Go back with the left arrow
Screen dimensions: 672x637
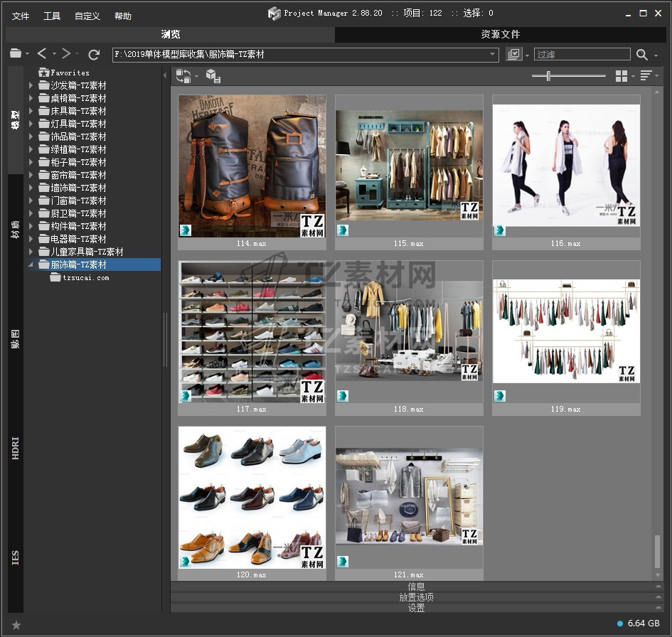click(42, 54)
